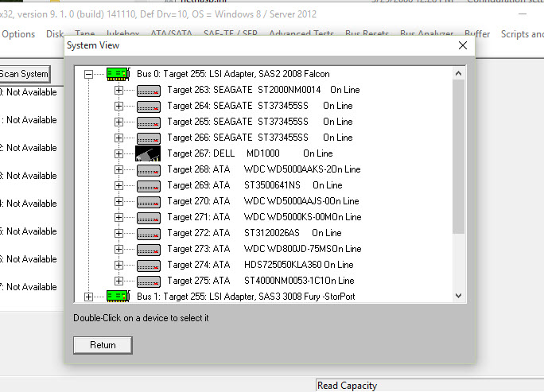Click the drive icon for Target 263

pos(148,90)
